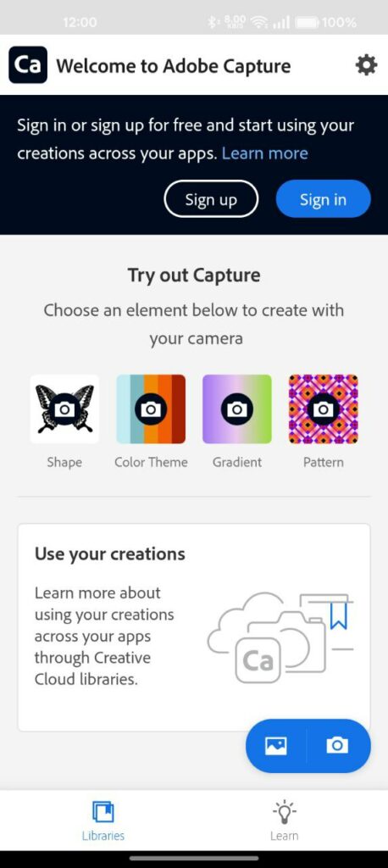The image size is (388, 868).
Task: Tap the Learn lightbulb icon
Action: pyautogui.click(x=285, y=811)
